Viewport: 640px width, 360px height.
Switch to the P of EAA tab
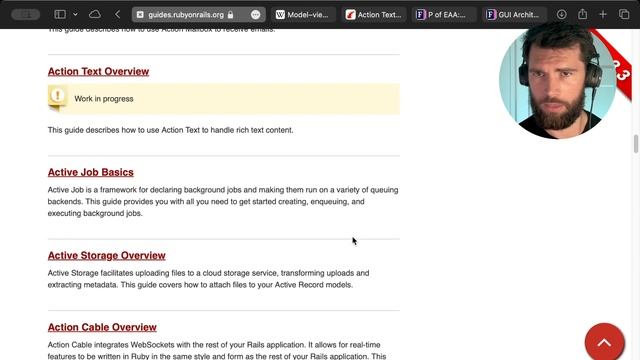coord(444,15)
